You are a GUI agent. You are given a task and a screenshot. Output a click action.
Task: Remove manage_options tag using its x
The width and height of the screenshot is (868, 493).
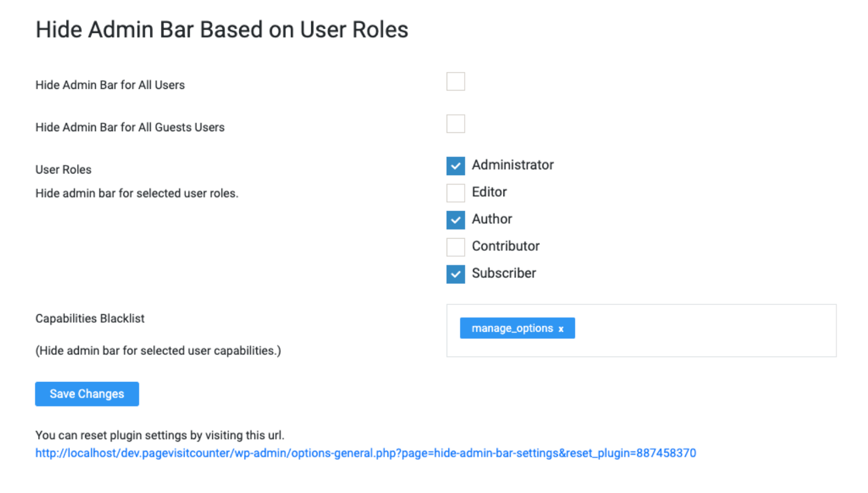(x=561, y=329)
